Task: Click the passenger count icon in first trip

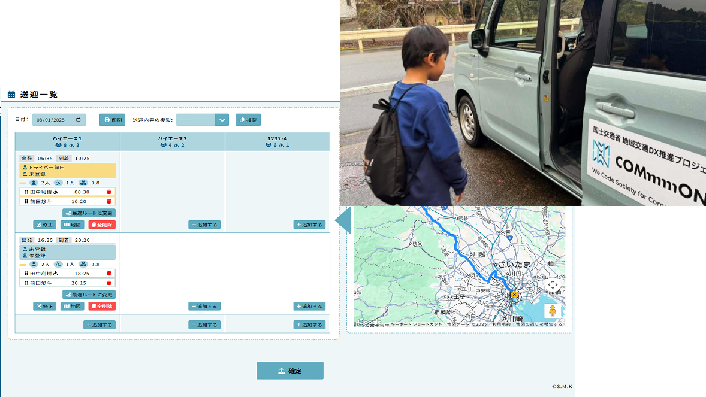Action: pos(33,183)
